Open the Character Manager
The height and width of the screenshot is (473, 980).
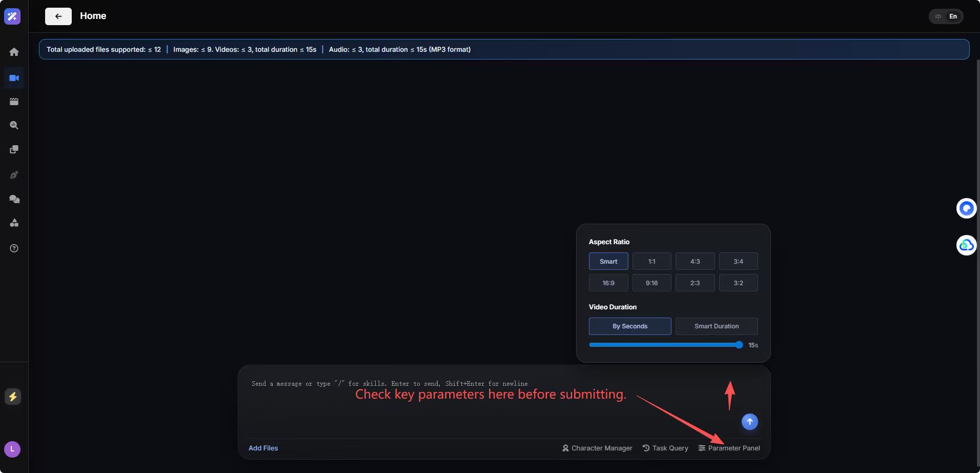pyautogui.click(x=597, y=448)
